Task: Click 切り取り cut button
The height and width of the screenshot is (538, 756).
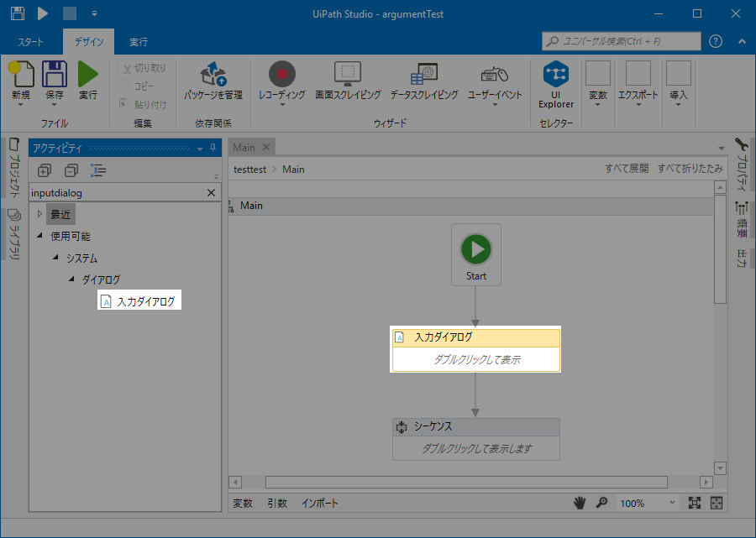Action: (x=143, y=68)
